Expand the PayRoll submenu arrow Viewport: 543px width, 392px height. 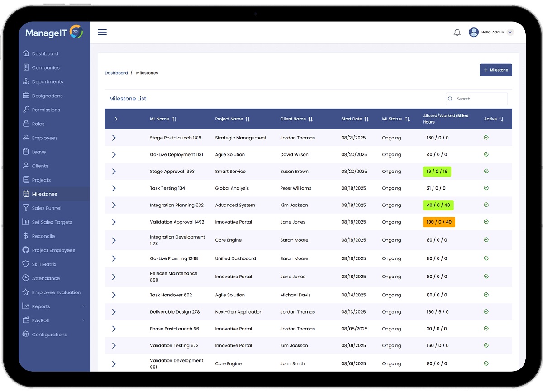click(x=84, y=320)
